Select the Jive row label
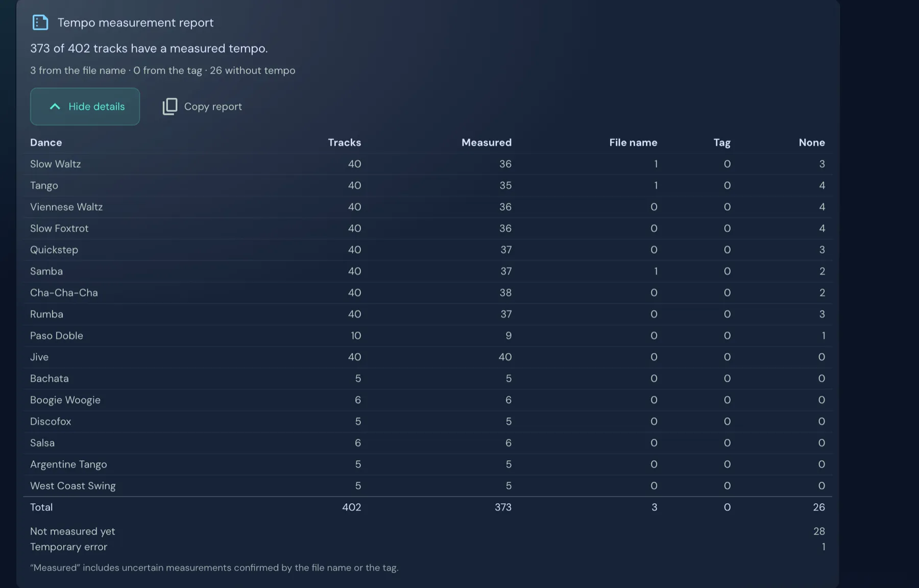This screenshot has height=588, width=919. 39,357
